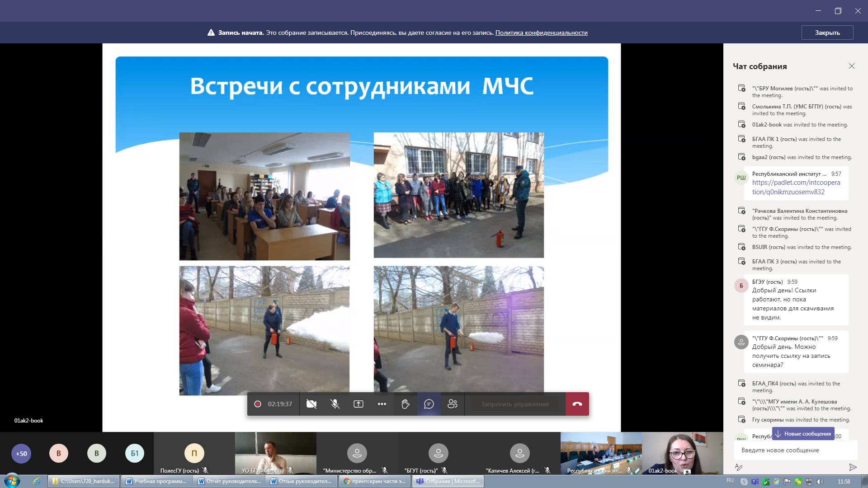Switch to Собрание | Microsof... Teams taskbar item
The width and height of the screenshot is (868, 488).
point(448,481)
